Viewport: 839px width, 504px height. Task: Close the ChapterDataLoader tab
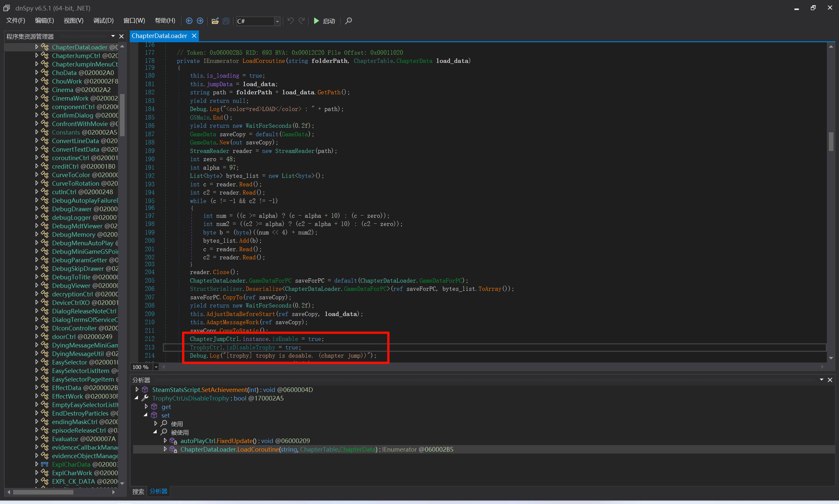tap(194, 36)
